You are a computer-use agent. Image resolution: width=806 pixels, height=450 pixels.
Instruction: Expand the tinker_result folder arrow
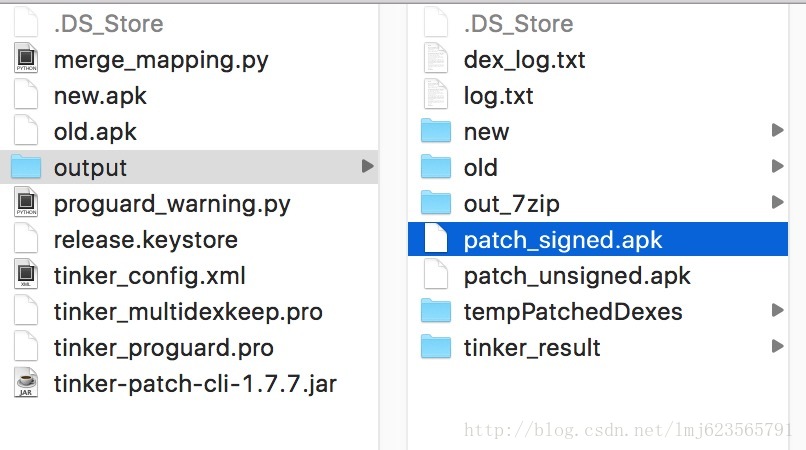(777, 347)
